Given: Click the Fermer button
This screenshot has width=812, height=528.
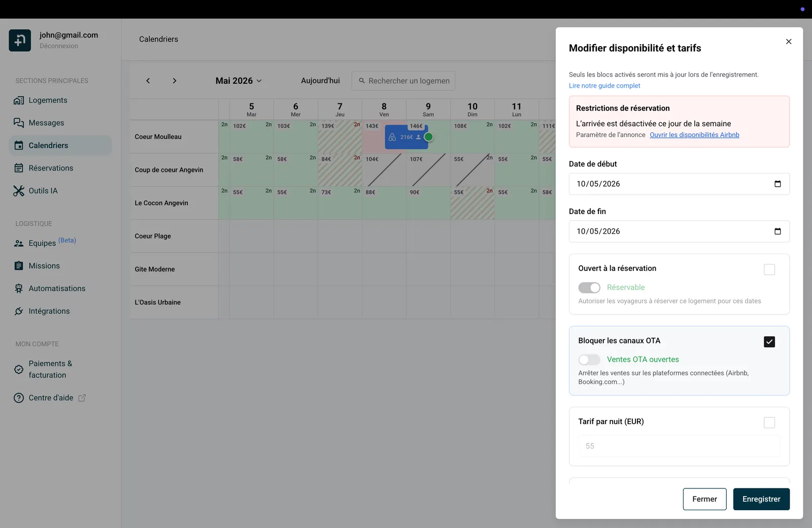Looking at the screenshot, I should 704,499.
